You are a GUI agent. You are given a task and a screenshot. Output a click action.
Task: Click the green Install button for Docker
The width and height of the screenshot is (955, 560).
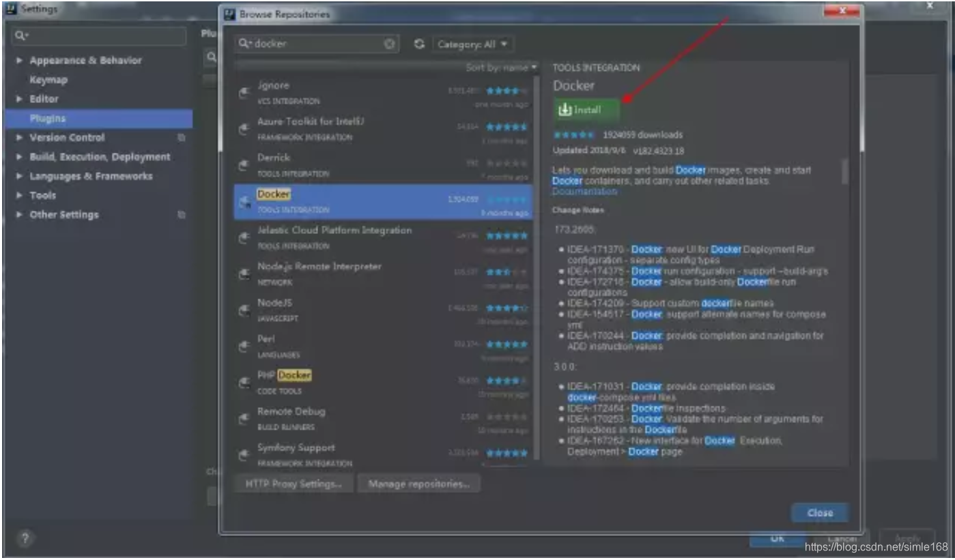587,110
